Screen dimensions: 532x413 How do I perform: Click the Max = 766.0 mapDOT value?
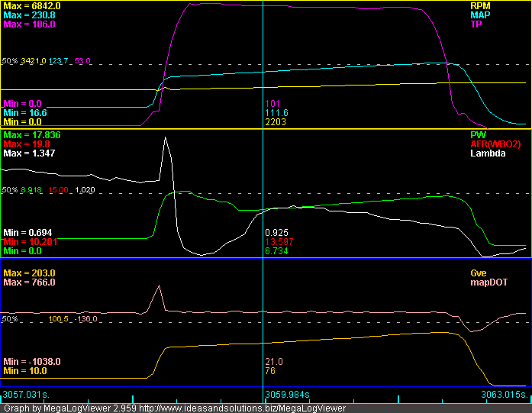click(x=29, y=282)
